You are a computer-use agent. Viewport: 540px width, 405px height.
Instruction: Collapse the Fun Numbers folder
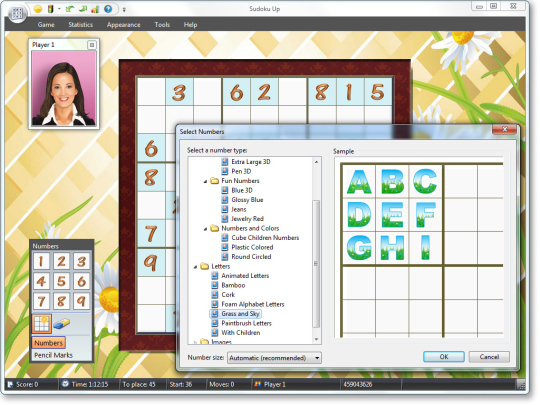click(206, 181)
